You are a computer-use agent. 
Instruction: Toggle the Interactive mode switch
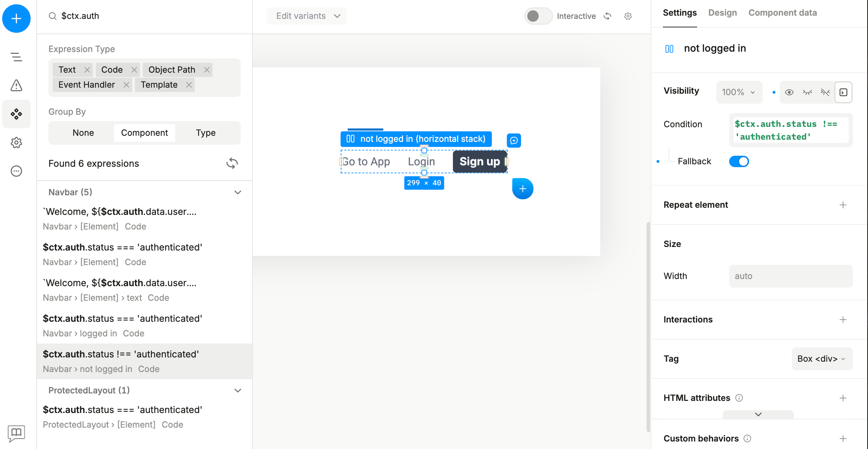pos(538,16)
